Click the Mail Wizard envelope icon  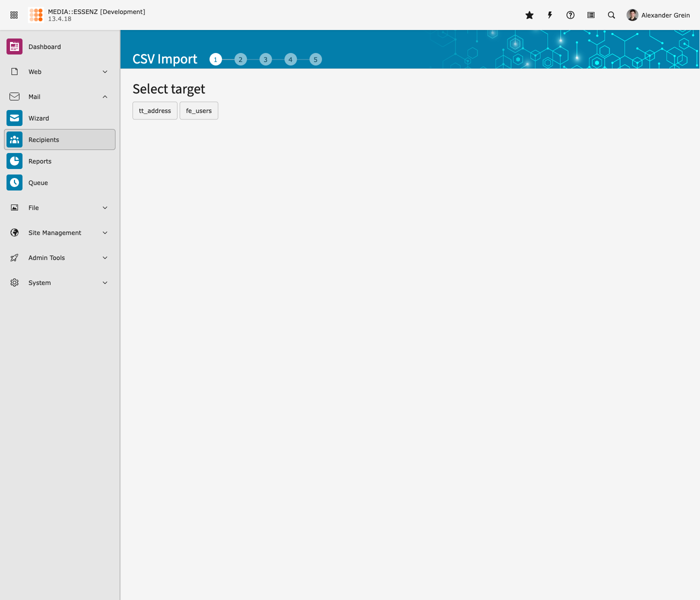[x=14, y=118]
